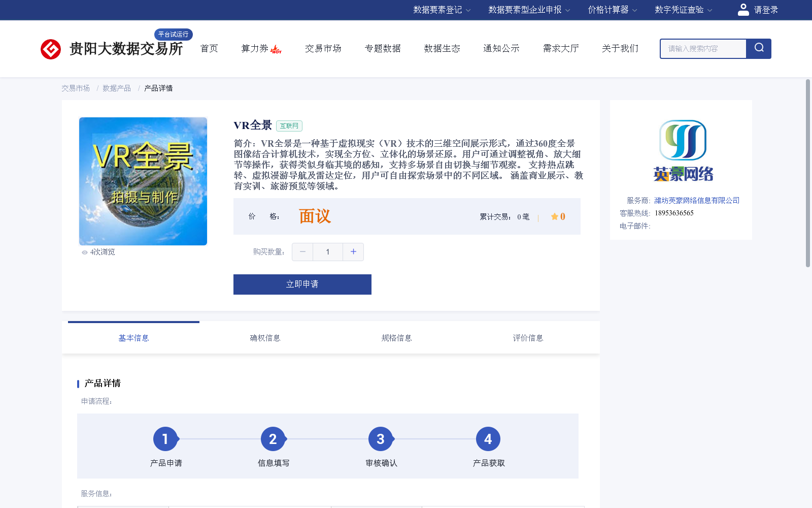Open 专题数据 navigation item
812x508 pixels.
[383, 48]
